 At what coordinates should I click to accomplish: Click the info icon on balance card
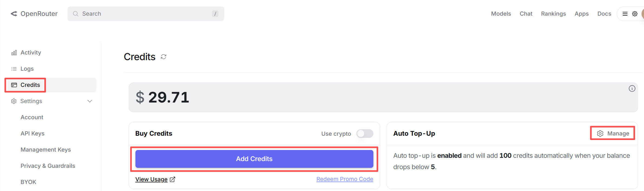[x=632, y=88]
